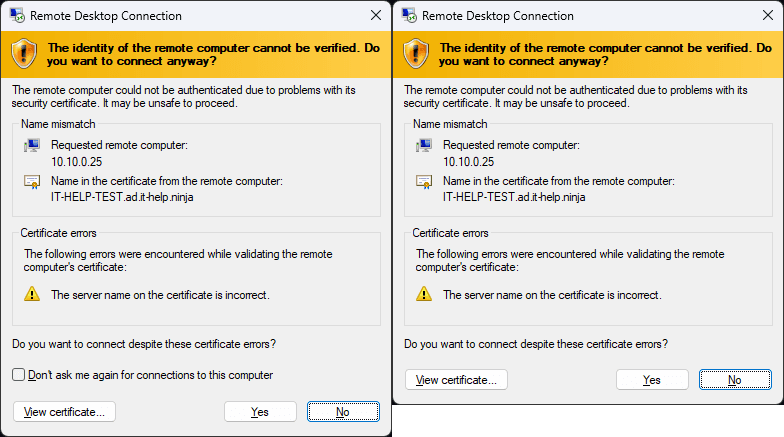784x437 pixels.
Task: Click "could not be authenticated" paragraph in left dialog
Action: 184,96
